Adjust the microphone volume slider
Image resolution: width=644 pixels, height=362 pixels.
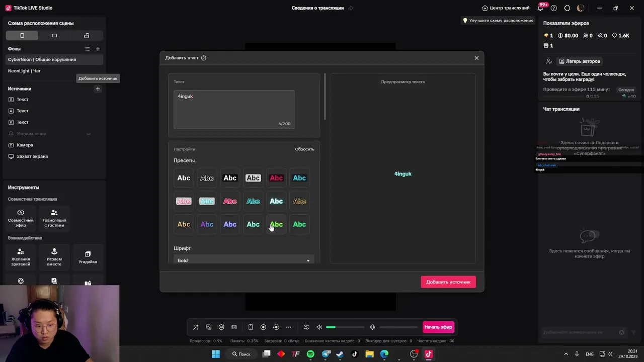pos(398,327)
